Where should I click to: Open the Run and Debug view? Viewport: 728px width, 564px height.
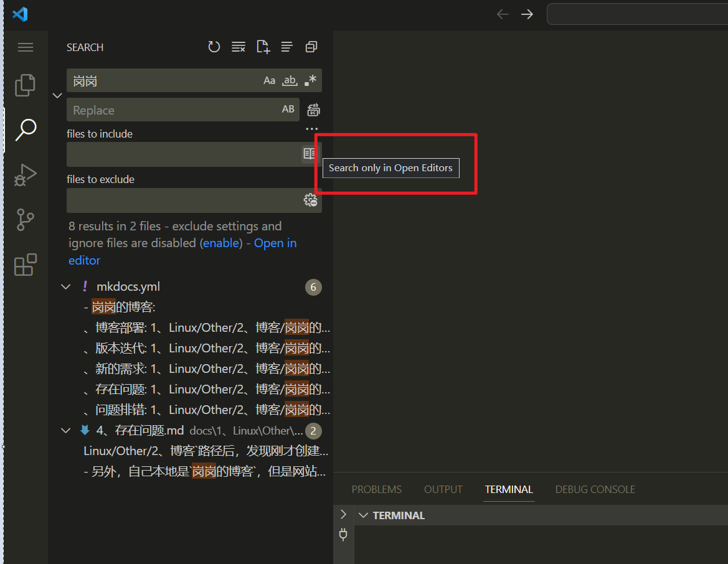(x=25, y=175)
